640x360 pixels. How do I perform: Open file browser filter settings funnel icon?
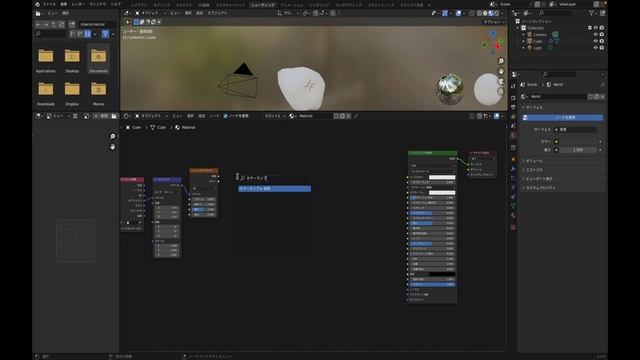105,34
